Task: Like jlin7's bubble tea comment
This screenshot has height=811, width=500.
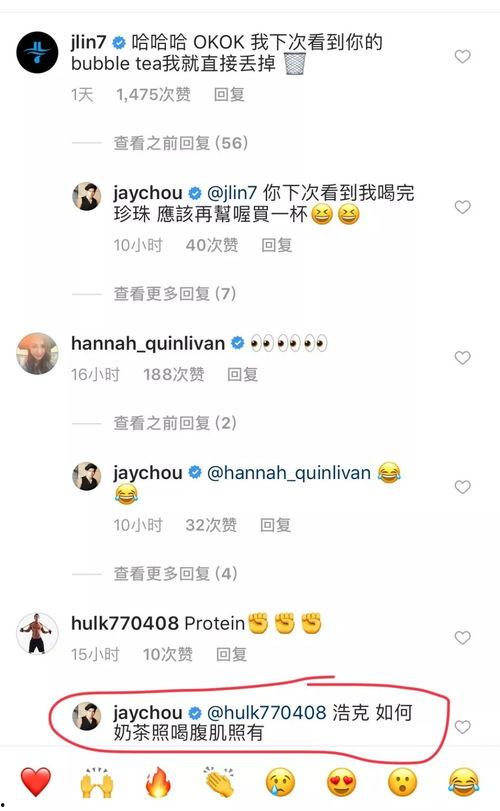Action: pyautogui.click(x=462, y=56)
